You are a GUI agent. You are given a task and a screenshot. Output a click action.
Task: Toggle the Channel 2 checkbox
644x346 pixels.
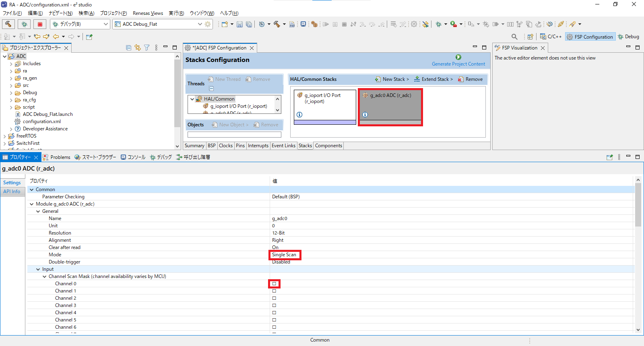pyautogui.click(x=274, y=298)
